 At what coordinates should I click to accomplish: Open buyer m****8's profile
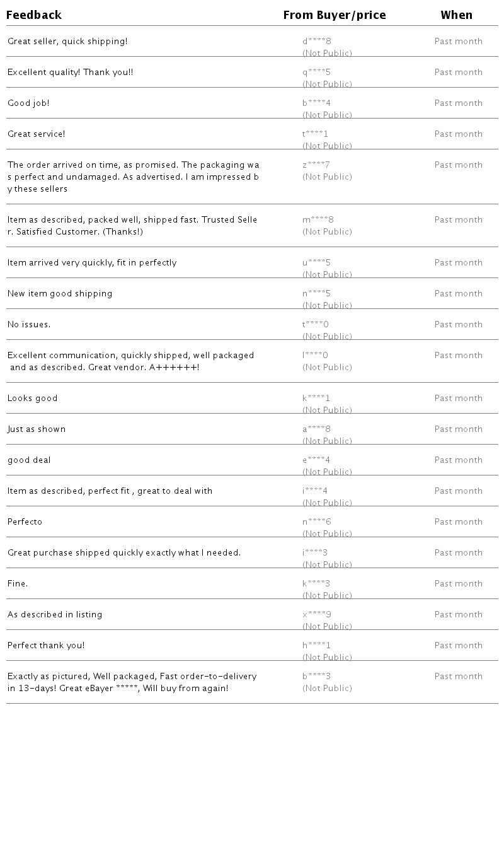click(318, 220)
